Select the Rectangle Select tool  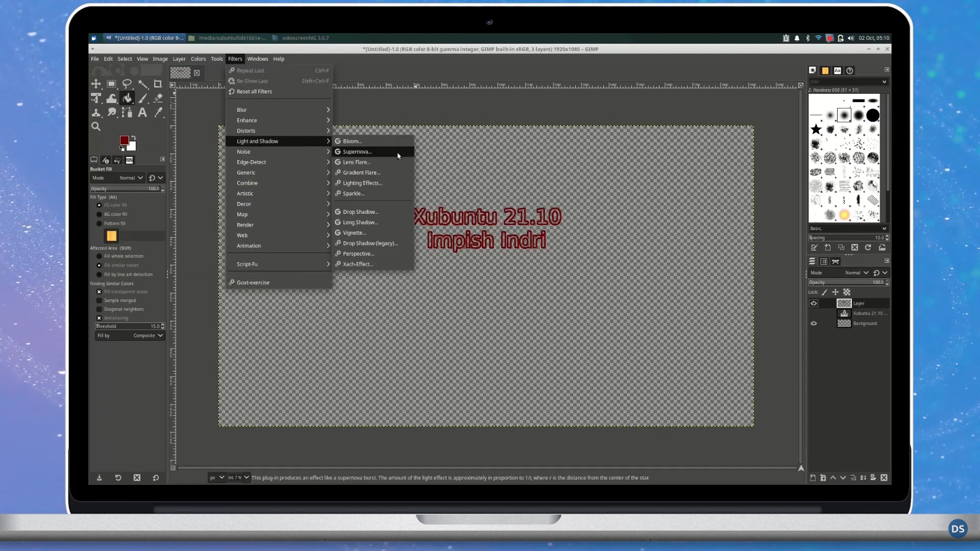coord(111,84)
